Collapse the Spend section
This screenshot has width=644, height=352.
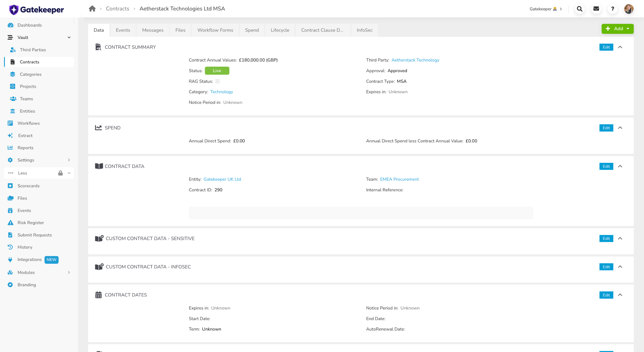(x=620, y=128)
